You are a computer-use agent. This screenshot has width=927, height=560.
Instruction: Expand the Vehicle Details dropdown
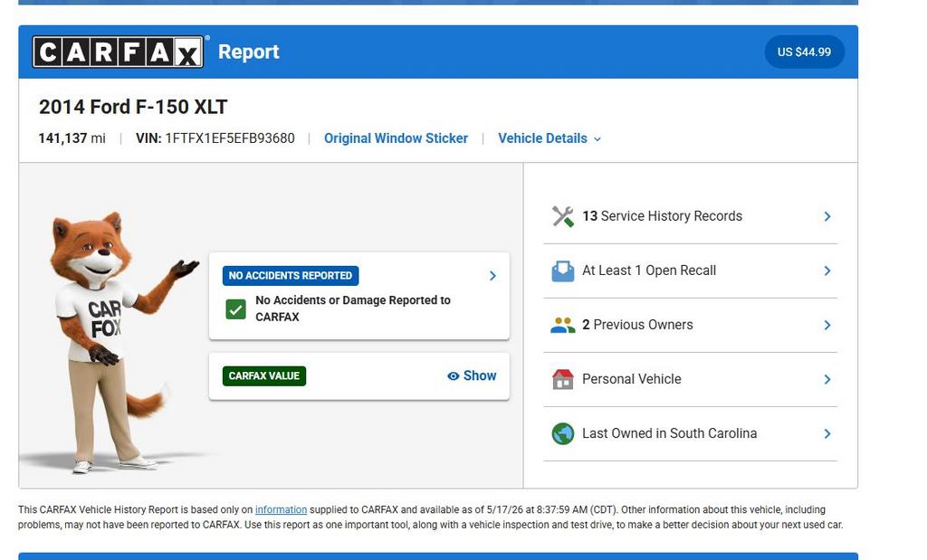point(550,138)
